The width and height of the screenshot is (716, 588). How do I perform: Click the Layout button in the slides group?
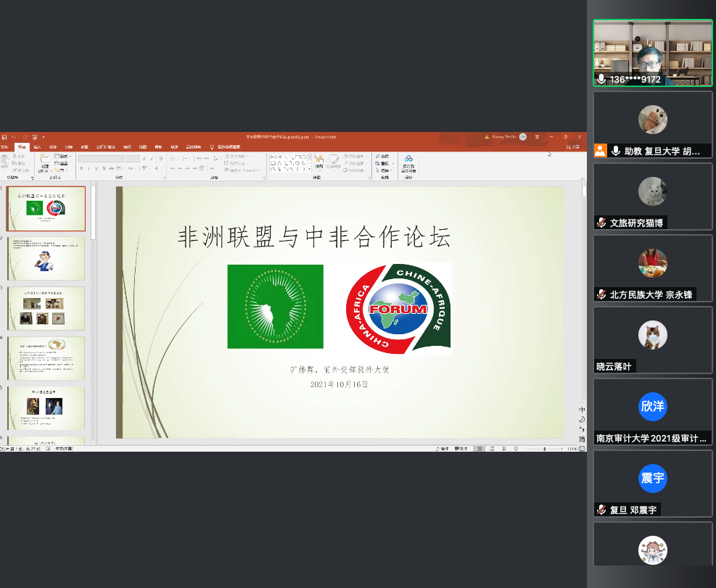tap(62, 157)
